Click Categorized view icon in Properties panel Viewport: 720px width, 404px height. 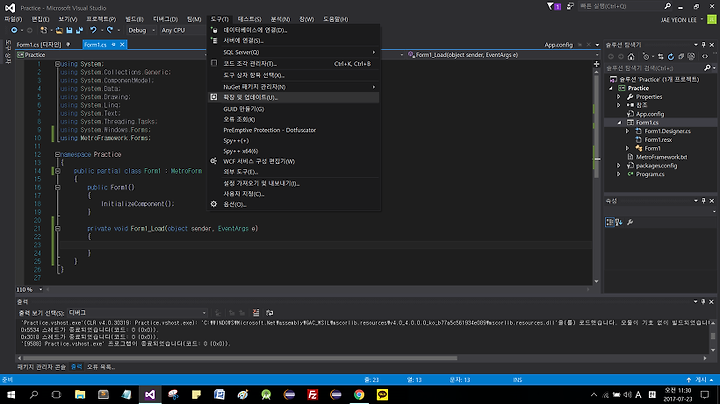[x=609, y=222]
